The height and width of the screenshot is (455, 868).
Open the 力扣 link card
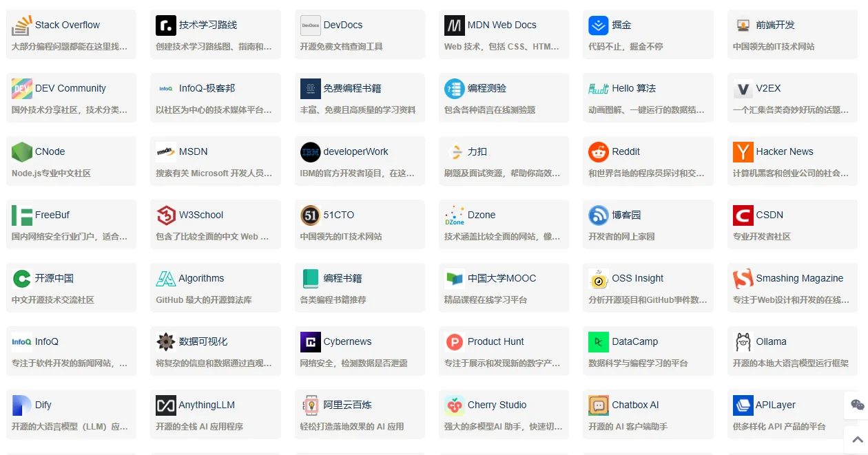coord(504,160)
